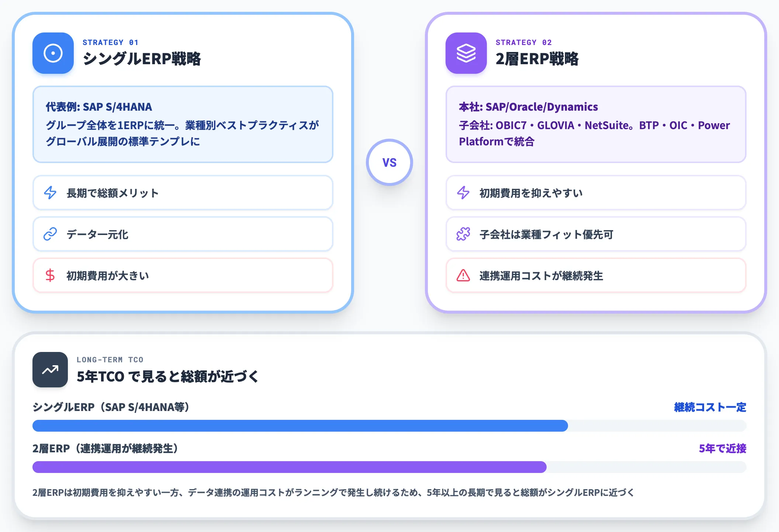
Task: Click the lightning icon beside 長期で総額メリット
Action: [x=50, y=193]
